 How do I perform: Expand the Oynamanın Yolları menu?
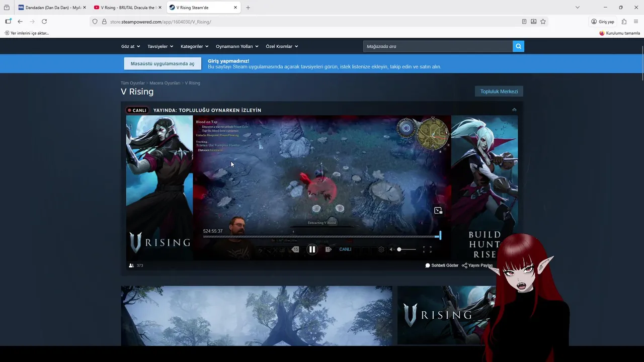click(x=237, y=46)
